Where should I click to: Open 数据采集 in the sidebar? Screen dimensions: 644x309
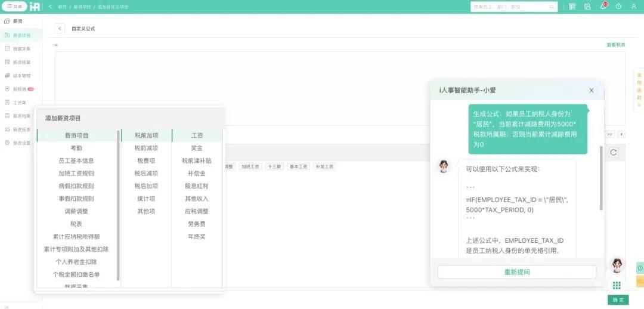[x=21, y=49]
